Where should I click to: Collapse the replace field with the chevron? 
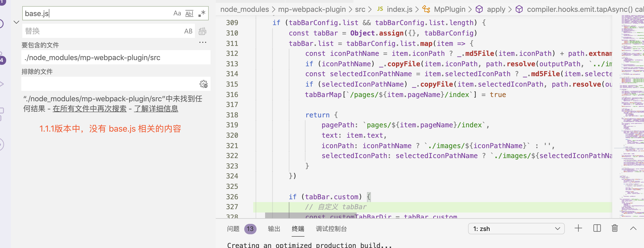pyautogui.click(x=16, y=22)
